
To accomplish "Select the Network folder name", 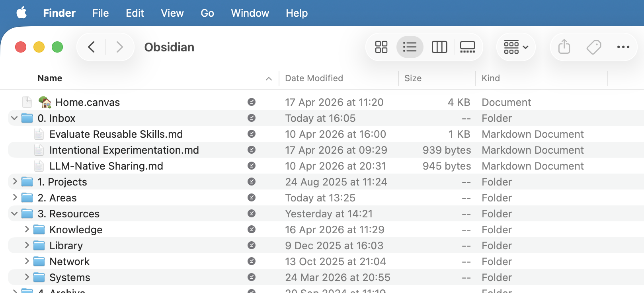I will [70, 262].
